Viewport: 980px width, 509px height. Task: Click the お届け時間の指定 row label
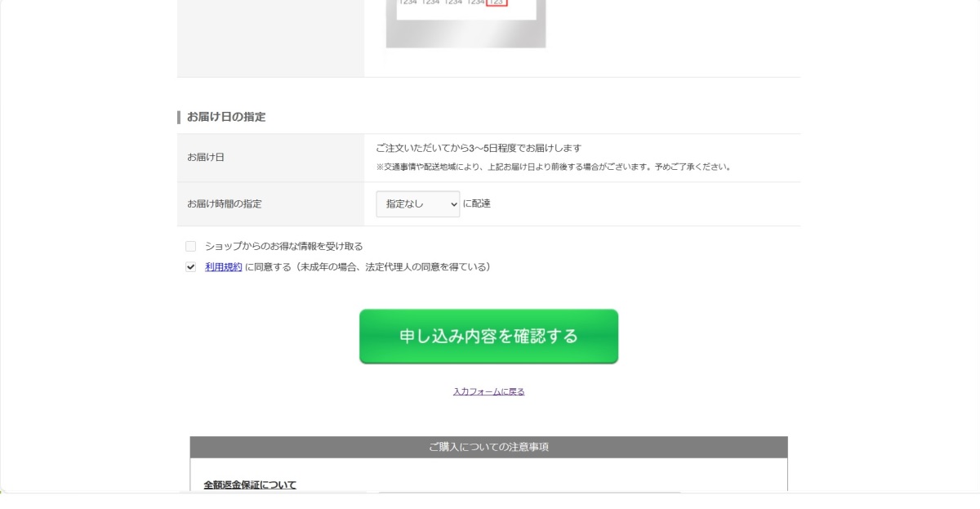pyautogui.click(x=225, y=204)
